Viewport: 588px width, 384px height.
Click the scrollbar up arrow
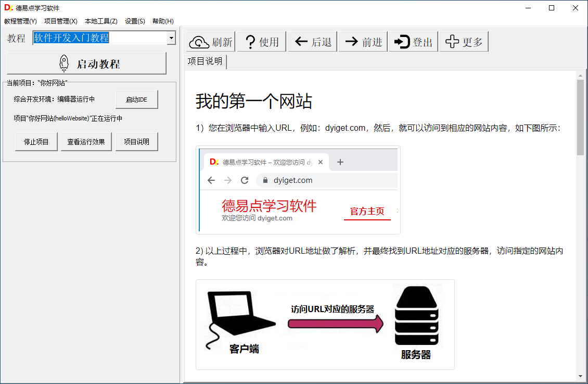tap(581, 76)
